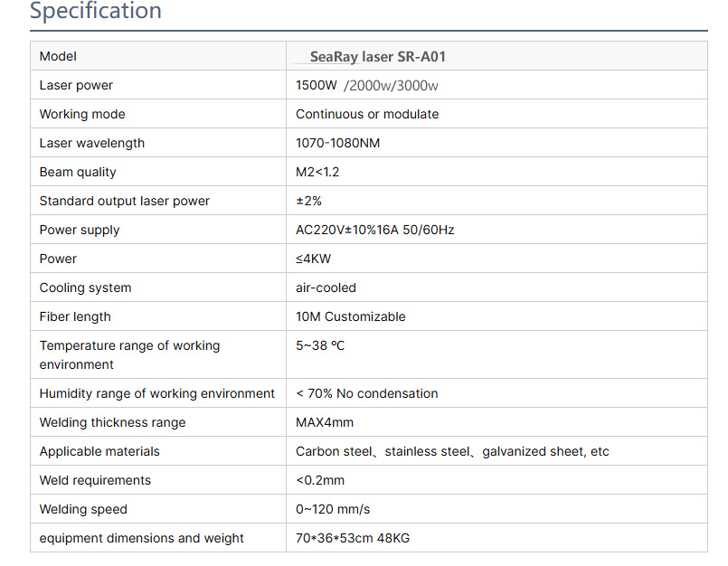Select the <0.2mm weld requirements value

pyautogui.click(x=320, y=481)
